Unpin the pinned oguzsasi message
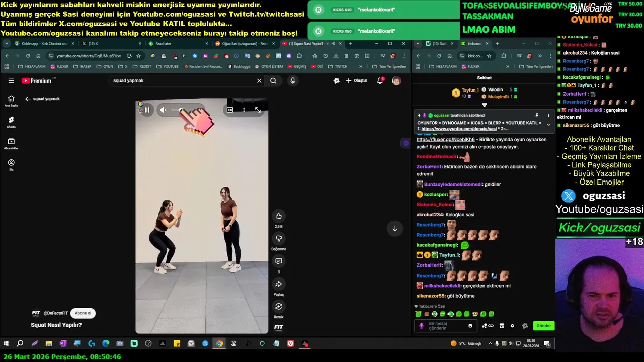Viewport: 644px width, 362px height. point(537,115)
